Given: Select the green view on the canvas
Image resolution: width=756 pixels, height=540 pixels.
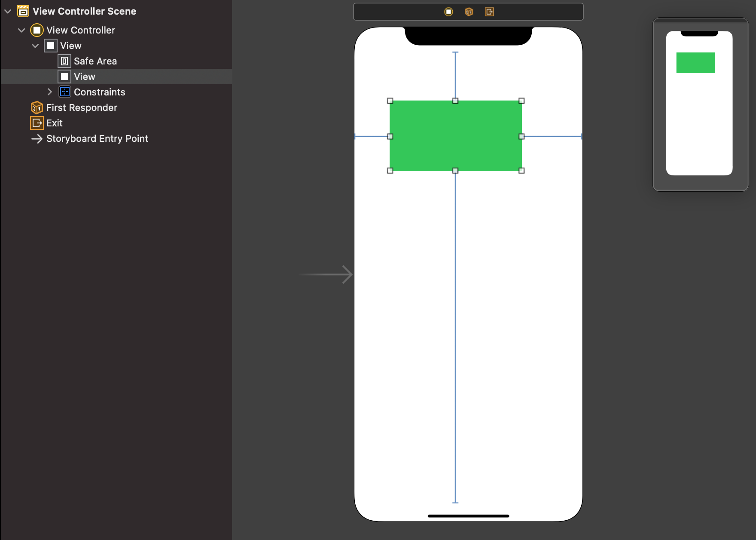Looking at the screenshot, I should 456,136.
